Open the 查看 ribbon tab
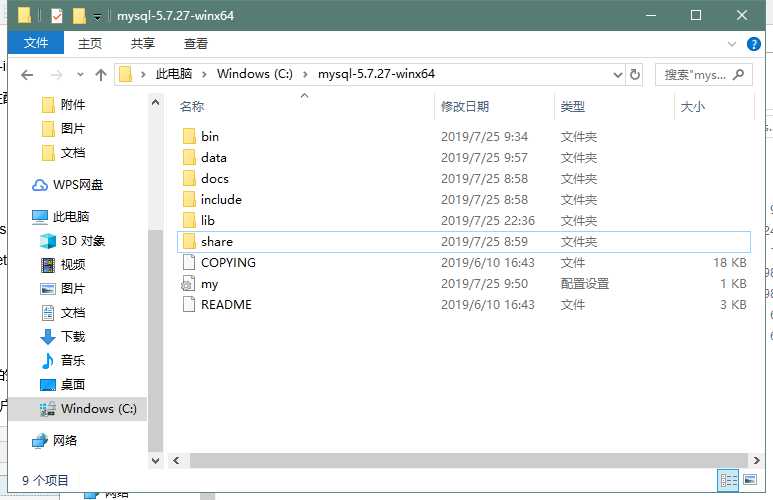 [x=196, y=43]
